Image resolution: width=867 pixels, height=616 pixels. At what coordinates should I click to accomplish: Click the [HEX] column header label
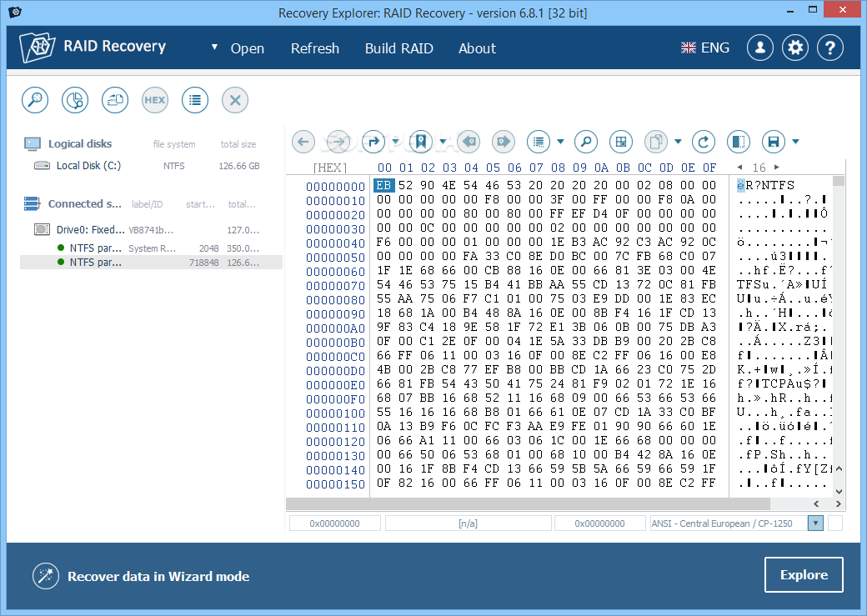pyautogui.click(x=330, y=168)
